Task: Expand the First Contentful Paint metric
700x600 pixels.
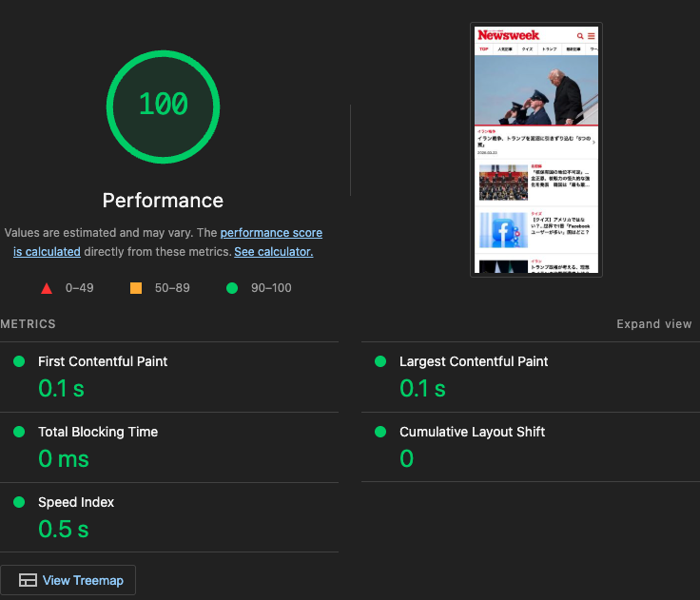Action: pos(103,361)
